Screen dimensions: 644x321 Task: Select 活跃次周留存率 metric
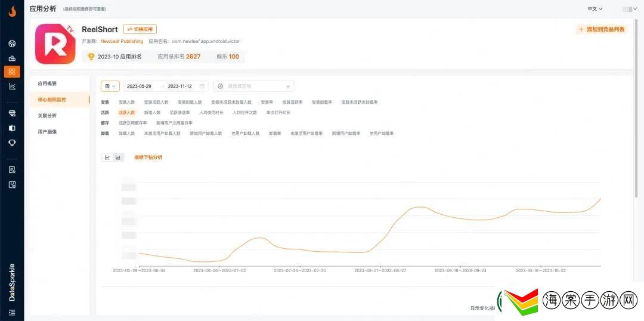pyautogui.click(x=132, y=123)
